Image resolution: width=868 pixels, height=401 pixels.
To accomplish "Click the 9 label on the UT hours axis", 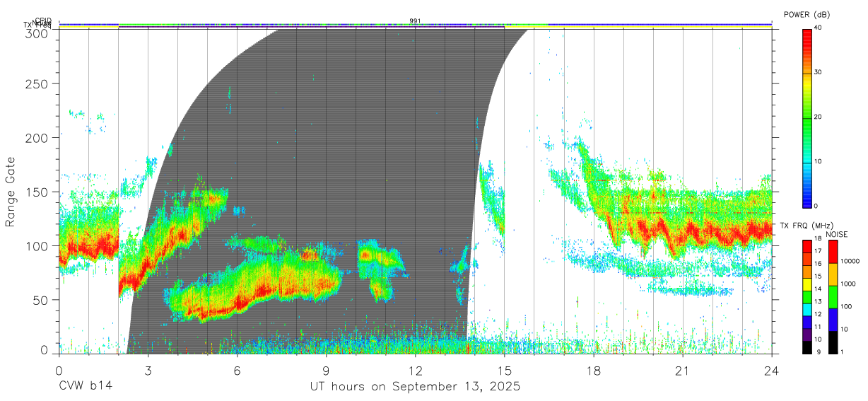I will [x=326, y=370].
